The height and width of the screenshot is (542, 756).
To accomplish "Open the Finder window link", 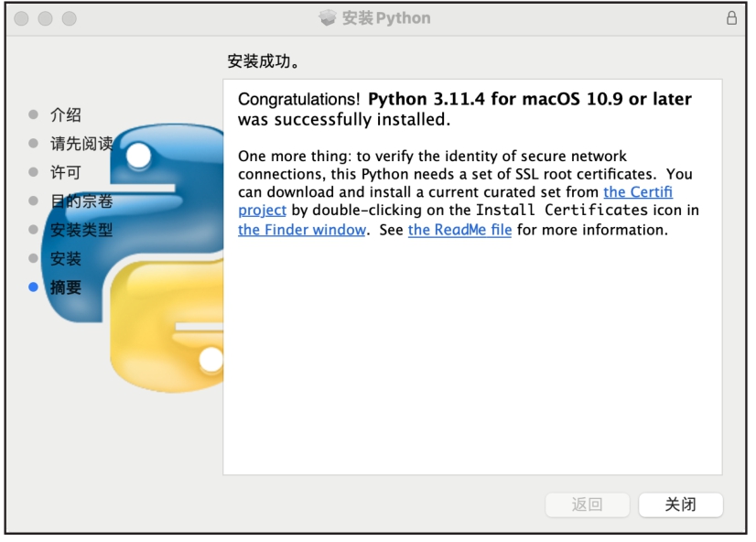I will [302, 230].
